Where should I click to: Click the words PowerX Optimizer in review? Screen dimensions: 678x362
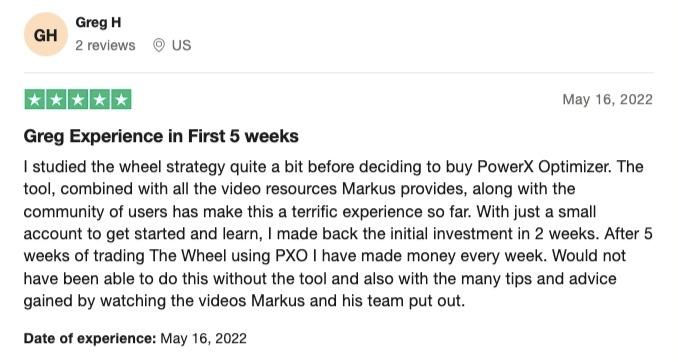545,167
